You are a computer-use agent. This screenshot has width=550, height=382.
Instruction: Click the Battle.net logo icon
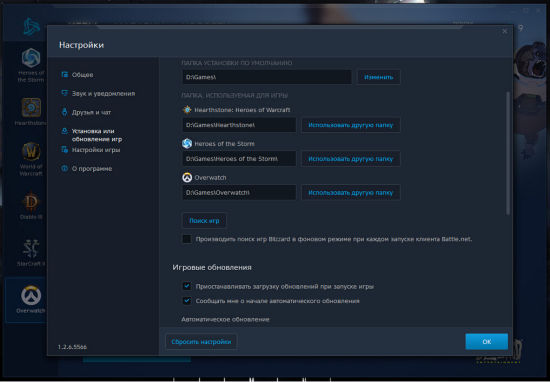[31, 27]
